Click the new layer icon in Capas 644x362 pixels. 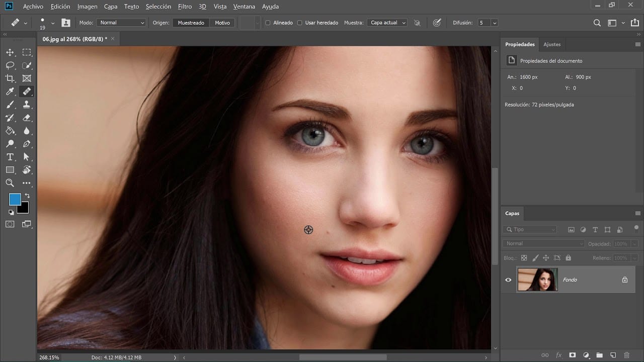(613, 355)
